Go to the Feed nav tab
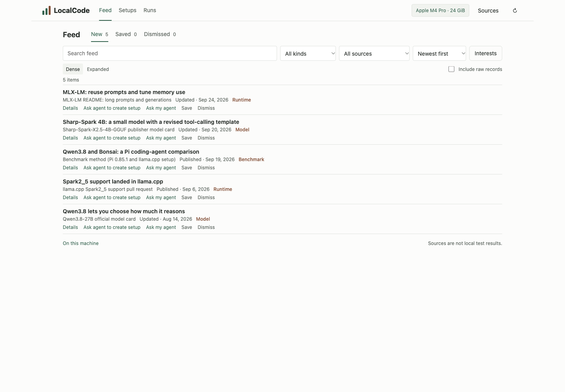This screenshot has width=565, height=392. 105,10
